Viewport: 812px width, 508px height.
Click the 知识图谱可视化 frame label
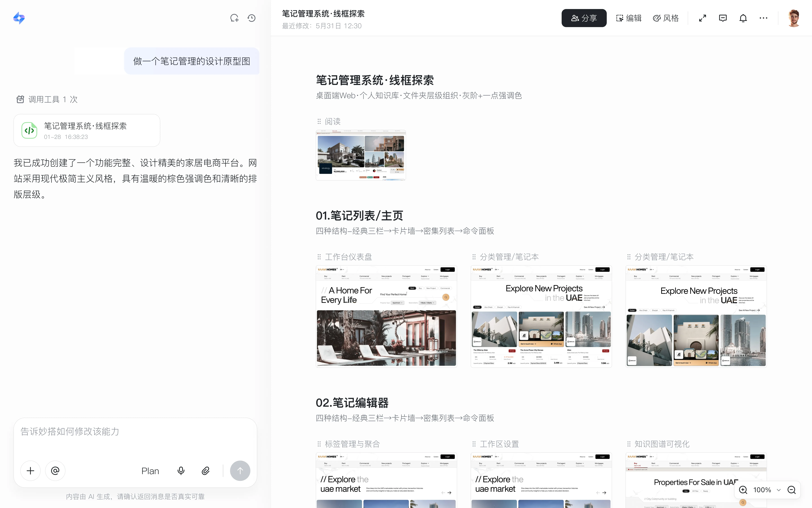tap(662, 444)
